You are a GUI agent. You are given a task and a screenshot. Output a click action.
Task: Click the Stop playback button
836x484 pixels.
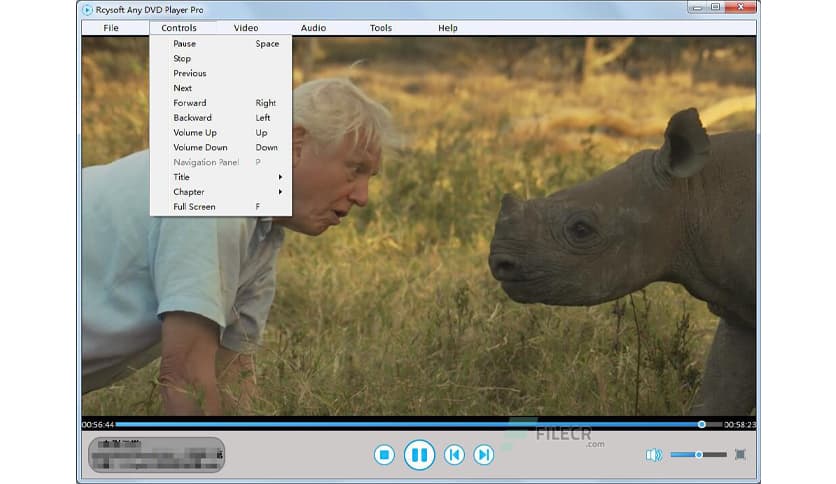coord(384,455)
